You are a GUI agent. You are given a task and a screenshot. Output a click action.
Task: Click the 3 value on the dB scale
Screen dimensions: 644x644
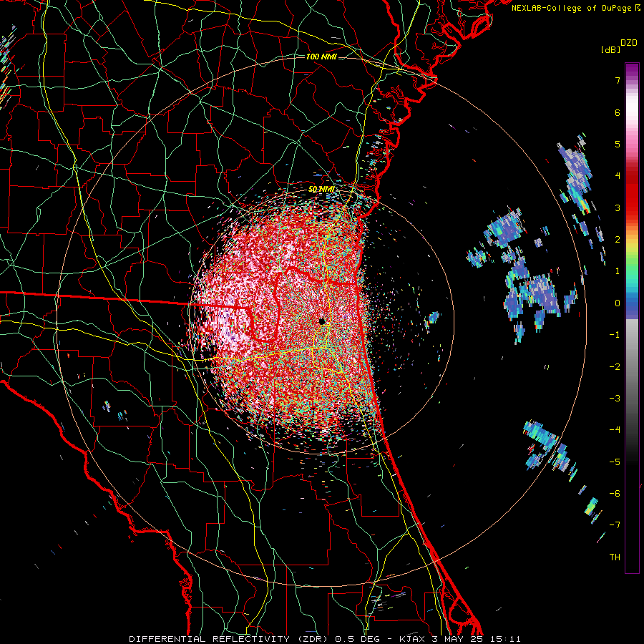pos(618,208)
